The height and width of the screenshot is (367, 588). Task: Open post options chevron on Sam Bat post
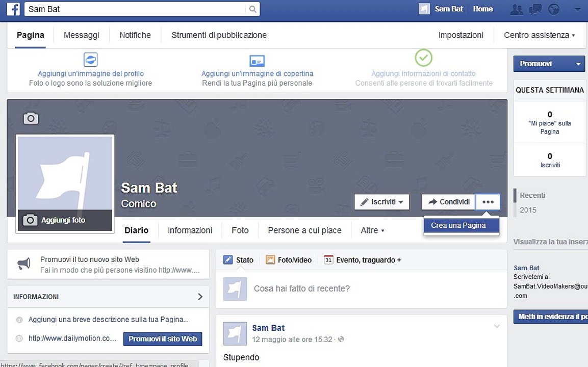pos(497,326)
